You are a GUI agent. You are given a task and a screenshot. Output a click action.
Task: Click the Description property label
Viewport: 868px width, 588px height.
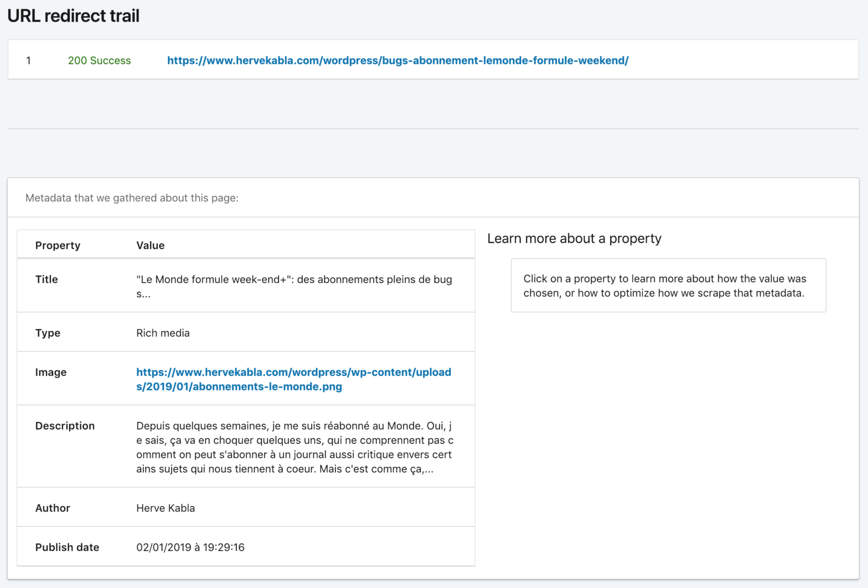65,426
